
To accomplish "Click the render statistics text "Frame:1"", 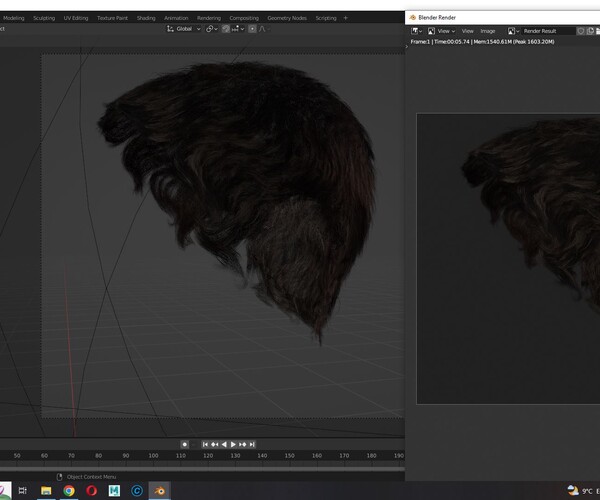I will [x=420, y=42].
